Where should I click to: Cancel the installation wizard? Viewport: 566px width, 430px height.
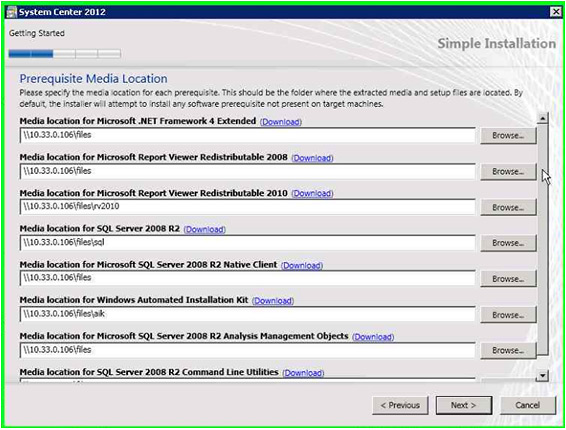click(x=528, y=405)
